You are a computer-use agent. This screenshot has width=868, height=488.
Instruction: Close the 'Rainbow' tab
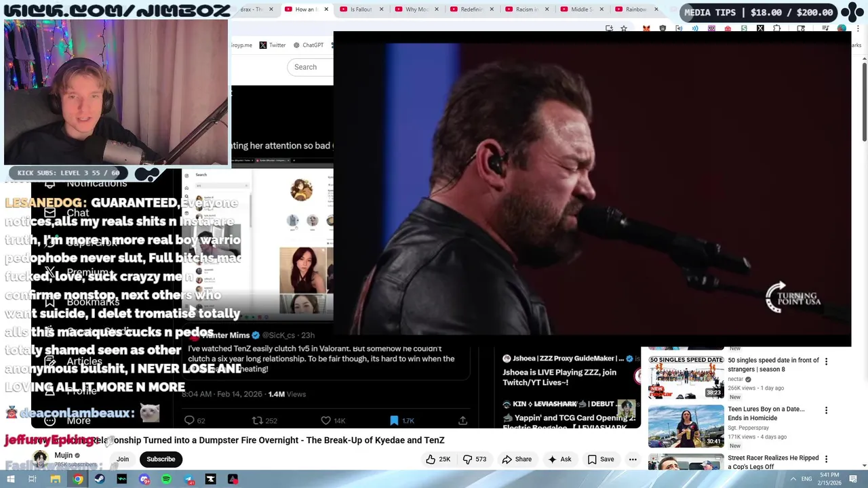click(x=656, y=9)
